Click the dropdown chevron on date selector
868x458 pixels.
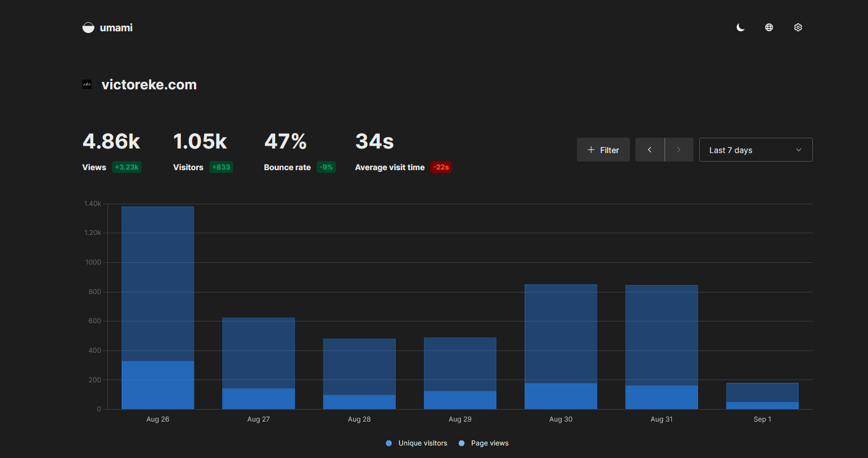tap(799, 149)
